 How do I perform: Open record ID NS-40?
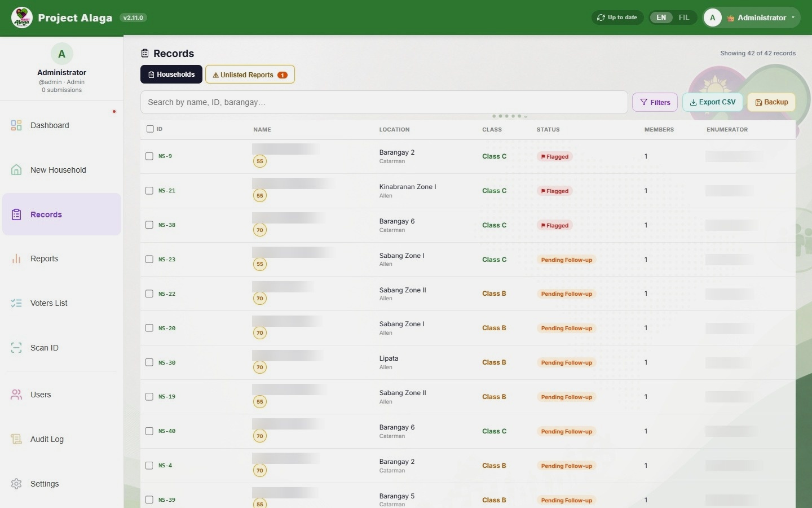pyautogui.click(x=167, y=431)
